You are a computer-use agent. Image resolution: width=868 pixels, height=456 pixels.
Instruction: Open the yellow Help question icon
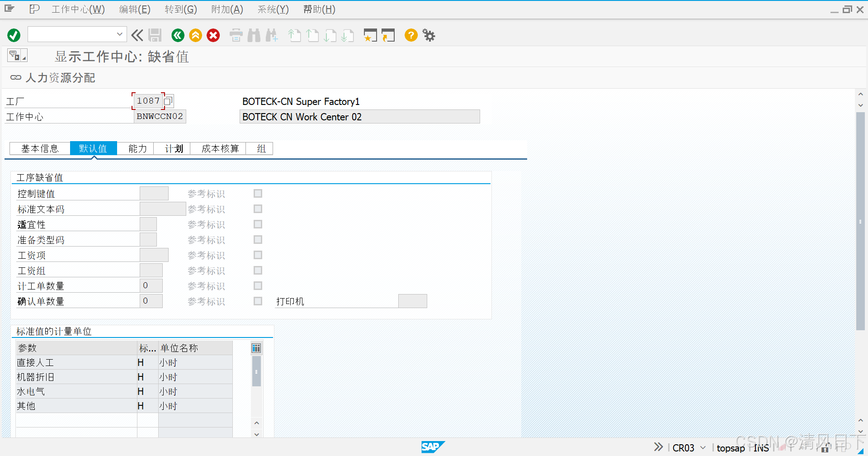tap(411, 35)
